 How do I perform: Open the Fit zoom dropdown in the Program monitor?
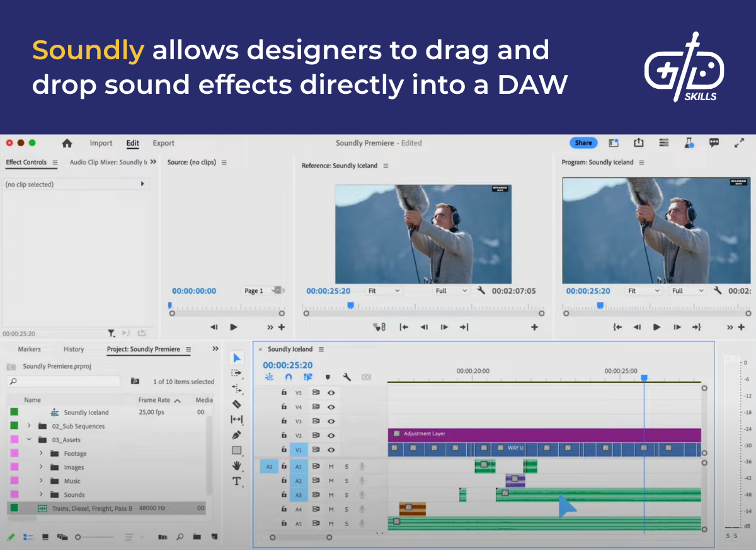coord(643,290)
